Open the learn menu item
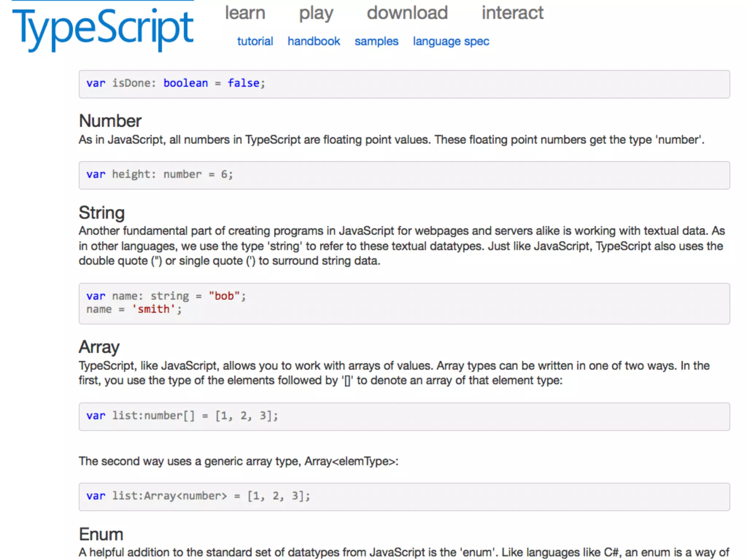This screenshot has width=747, height=560. [x=245, y=13]
